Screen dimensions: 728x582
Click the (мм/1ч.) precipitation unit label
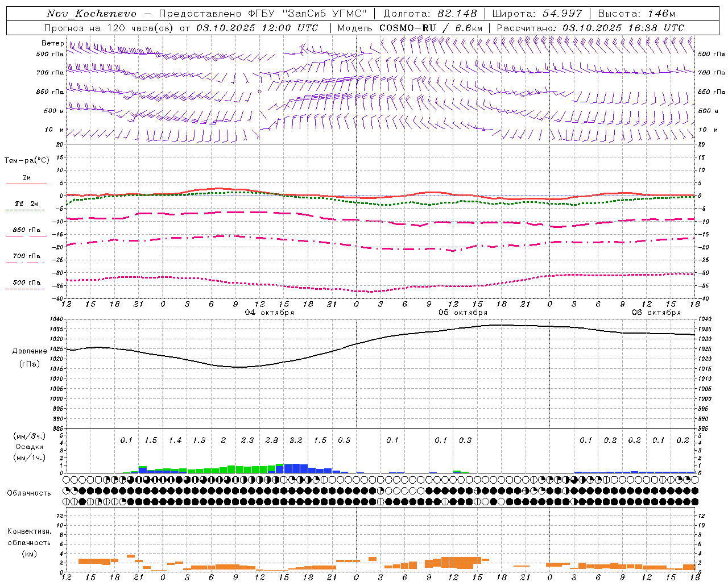(x=30, y=458)
